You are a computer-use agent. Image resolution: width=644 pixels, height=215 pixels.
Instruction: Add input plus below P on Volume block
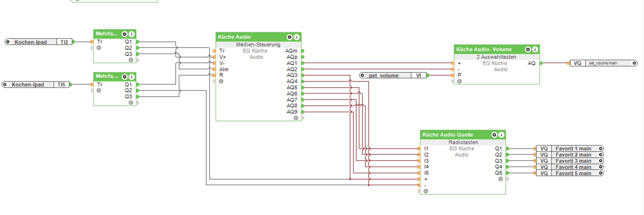(x=459, y=81)
